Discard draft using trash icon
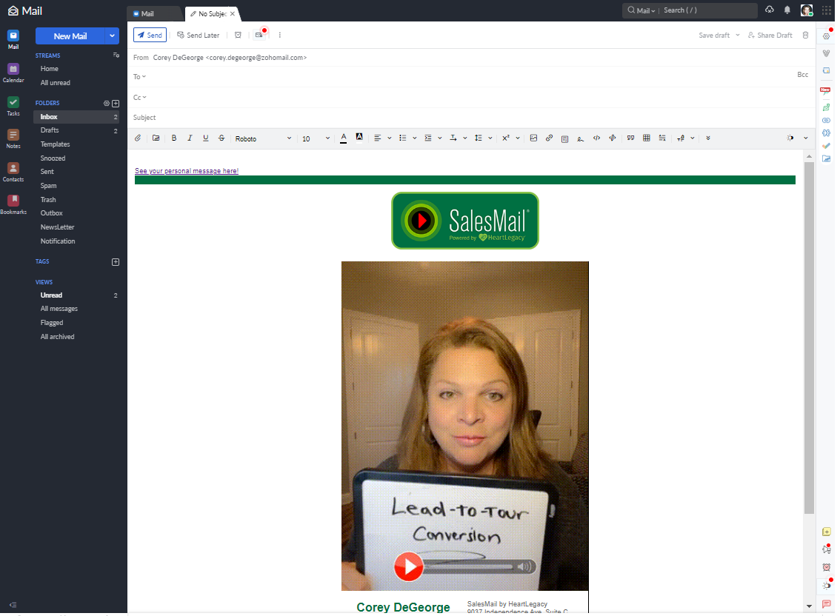This screenshot has width=840, height=616. pos(806,36)
